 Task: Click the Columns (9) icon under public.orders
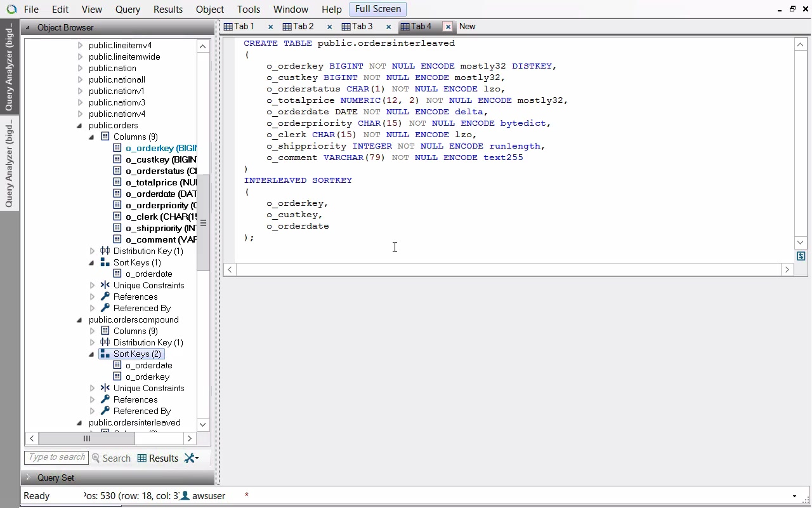[x=105, y=137]
